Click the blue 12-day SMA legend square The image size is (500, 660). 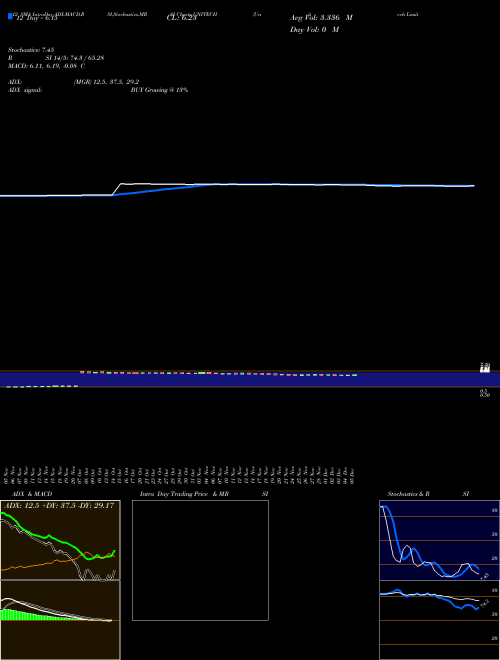click(10, 16)
